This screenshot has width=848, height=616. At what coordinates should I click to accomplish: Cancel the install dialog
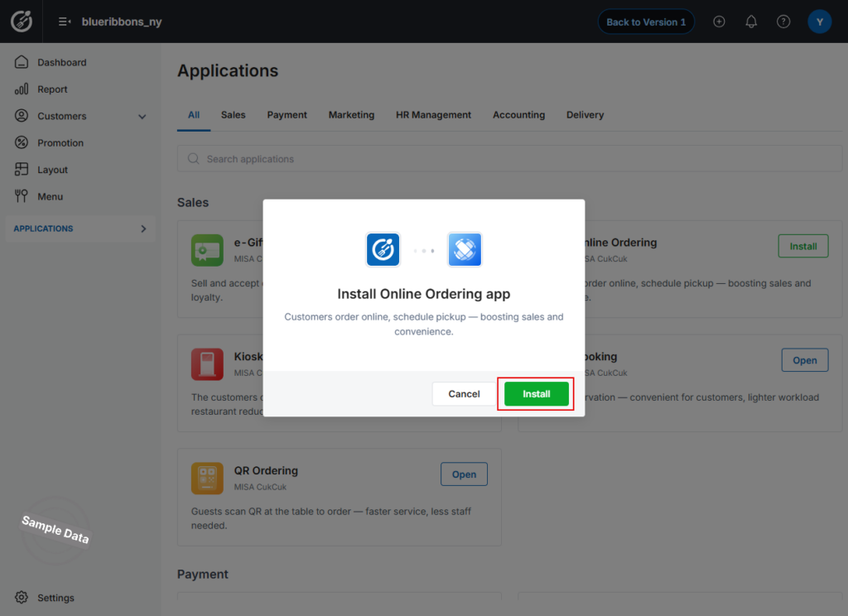click(x=464, y=394)
